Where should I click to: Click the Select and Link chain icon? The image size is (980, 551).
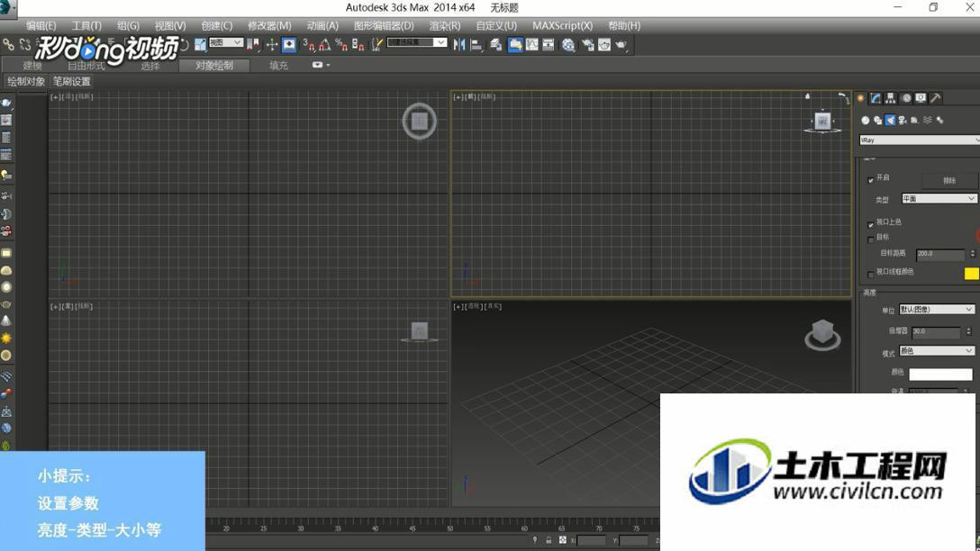(8, 44)
